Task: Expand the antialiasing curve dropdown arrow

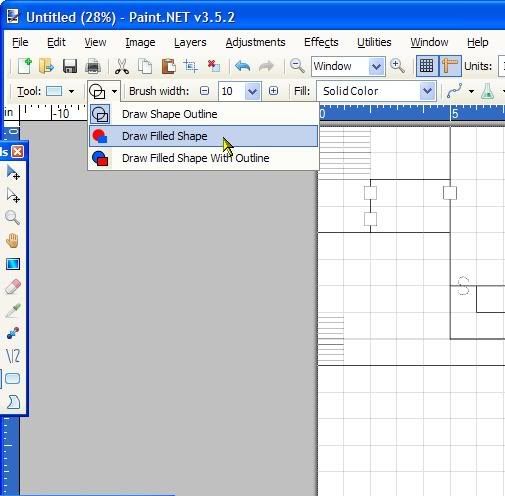Action: click(x=471, y=91)
